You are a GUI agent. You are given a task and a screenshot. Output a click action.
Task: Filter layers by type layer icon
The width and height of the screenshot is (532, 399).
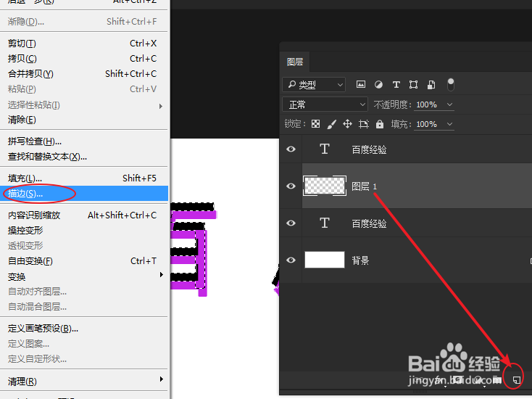396,85
